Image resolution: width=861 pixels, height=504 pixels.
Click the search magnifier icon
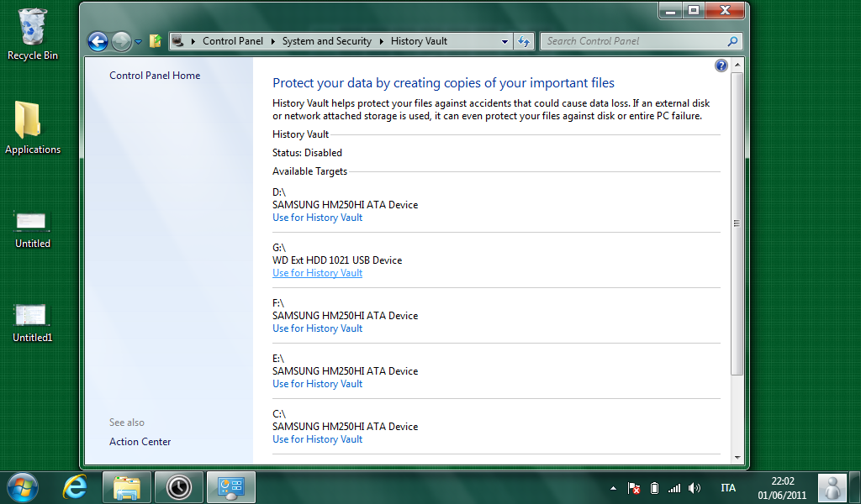[732, 41]
